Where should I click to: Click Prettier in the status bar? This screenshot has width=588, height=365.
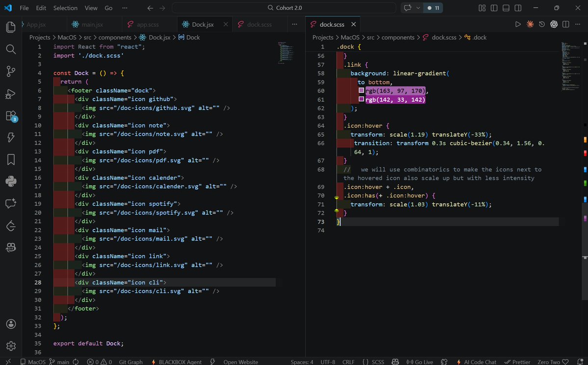[517, 362]
